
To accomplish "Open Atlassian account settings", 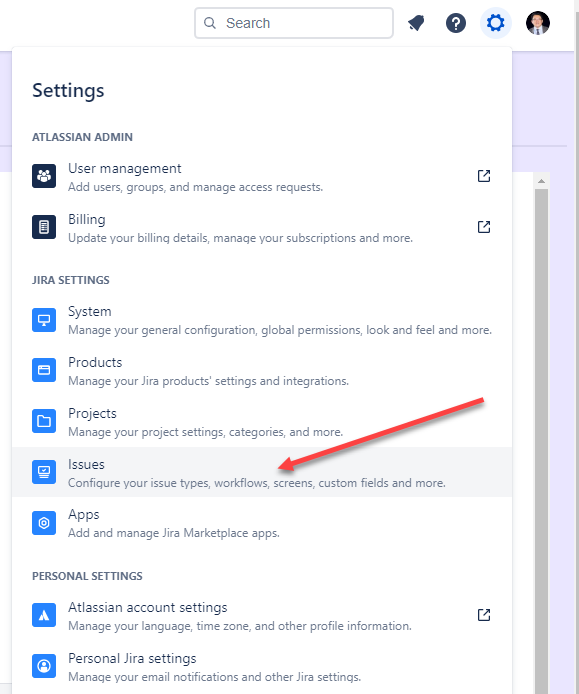I will (262, 616).
